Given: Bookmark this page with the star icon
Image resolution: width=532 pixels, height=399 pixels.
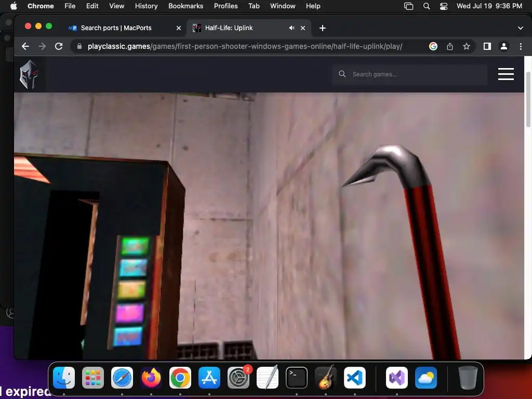Looking at the screenshot, I should point(467,46).
